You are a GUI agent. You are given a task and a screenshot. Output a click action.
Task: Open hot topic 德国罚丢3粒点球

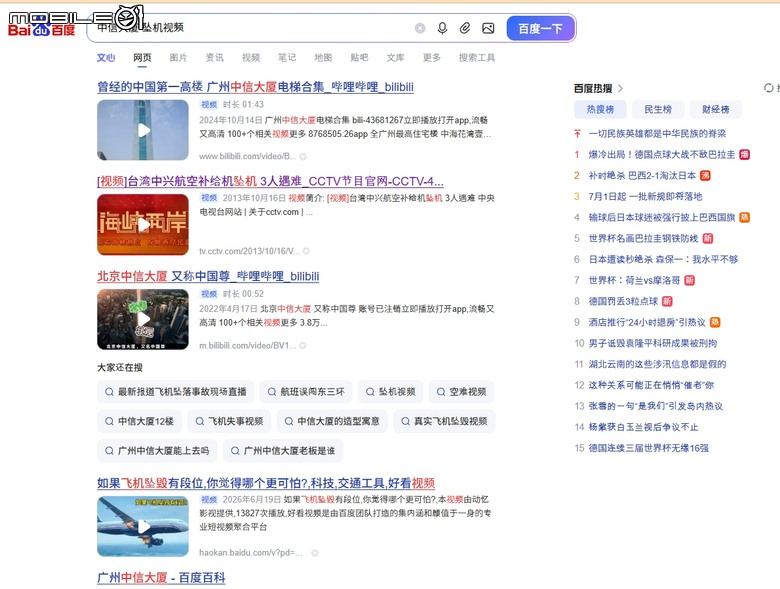point(623,301)
